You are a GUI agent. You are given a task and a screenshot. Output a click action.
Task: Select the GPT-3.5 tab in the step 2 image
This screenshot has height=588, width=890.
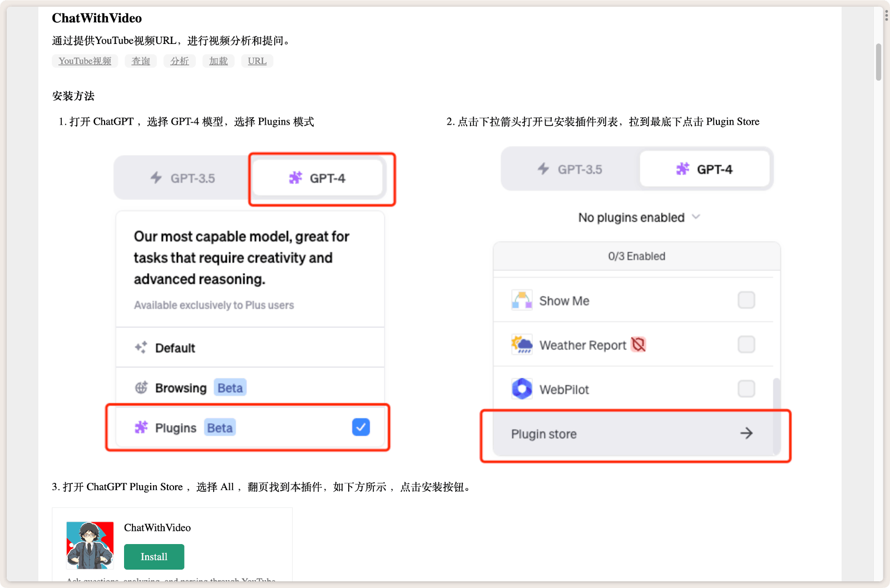coord(571,169)
